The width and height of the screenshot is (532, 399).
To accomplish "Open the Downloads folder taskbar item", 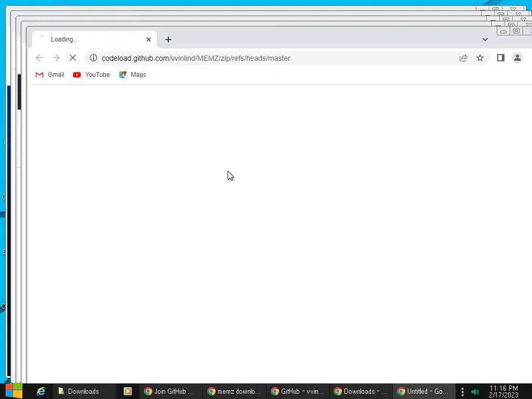I will [x=84, y=391].
